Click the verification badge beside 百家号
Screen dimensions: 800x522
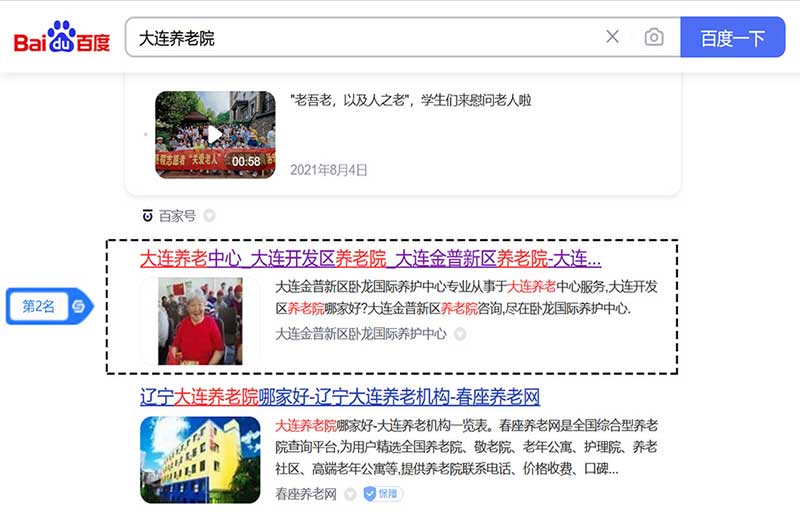coord(209,215)
